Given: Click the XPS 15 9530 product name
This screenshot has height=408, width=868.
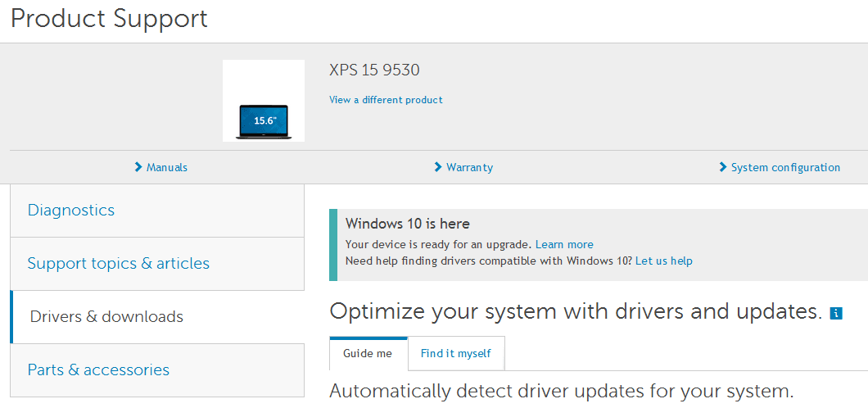Looking at the screenshot, I should [374, 70].
